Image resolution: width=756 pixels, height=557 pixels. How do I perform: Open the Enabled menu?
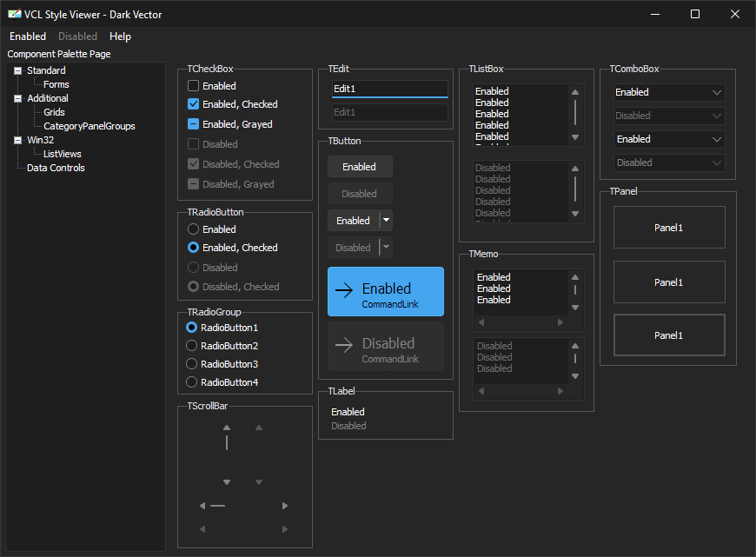[28, 36]
